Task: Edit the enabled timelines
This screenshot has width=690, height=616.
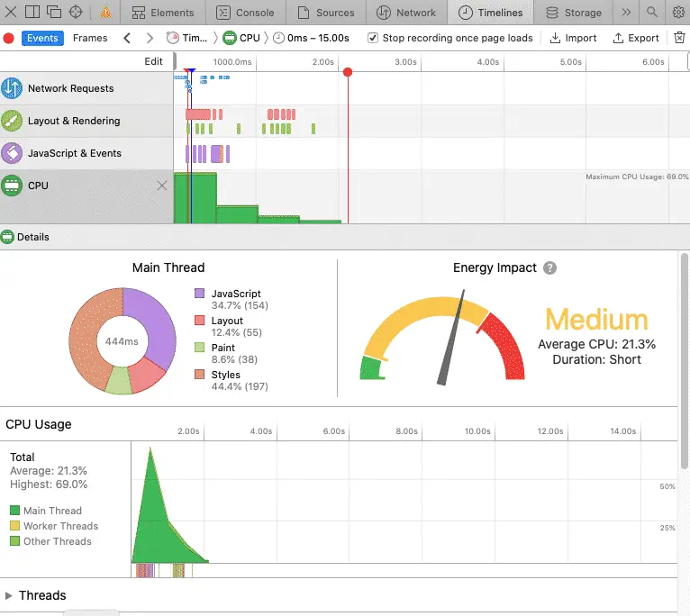Action: pos(153,61)
